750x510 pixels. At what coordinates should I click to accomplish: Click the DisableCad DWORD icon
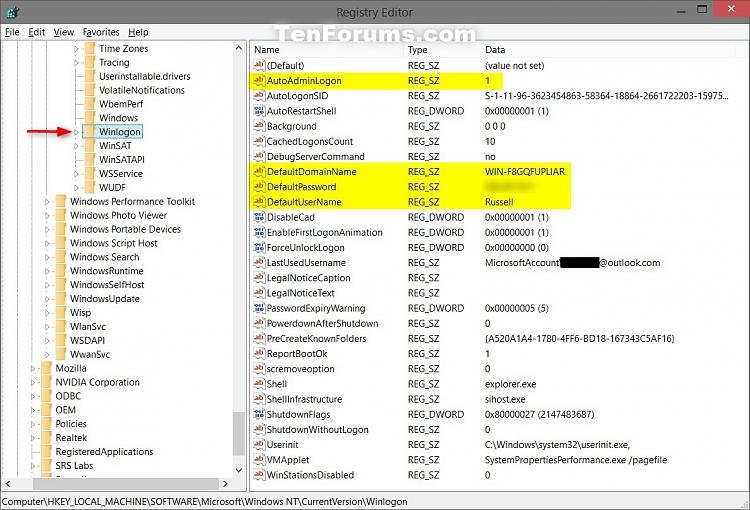(x=259, y=217)
